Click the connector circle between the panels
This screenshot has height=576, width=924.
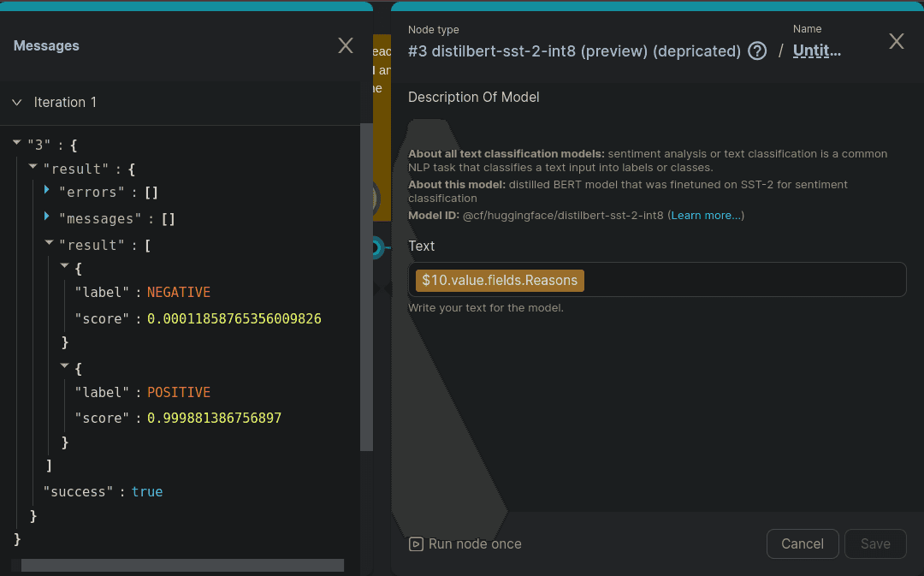click(375, 248)
